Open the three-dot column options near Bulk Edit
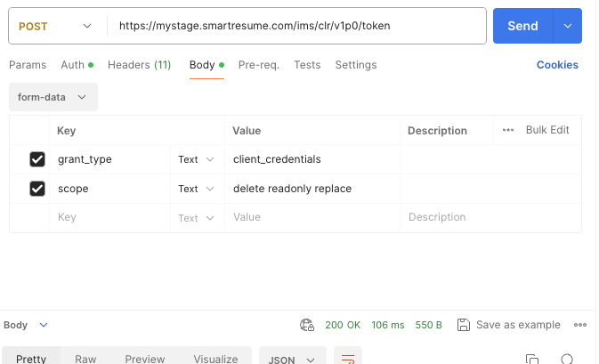This screenshot has height=364, width=599. pos(508,130)
